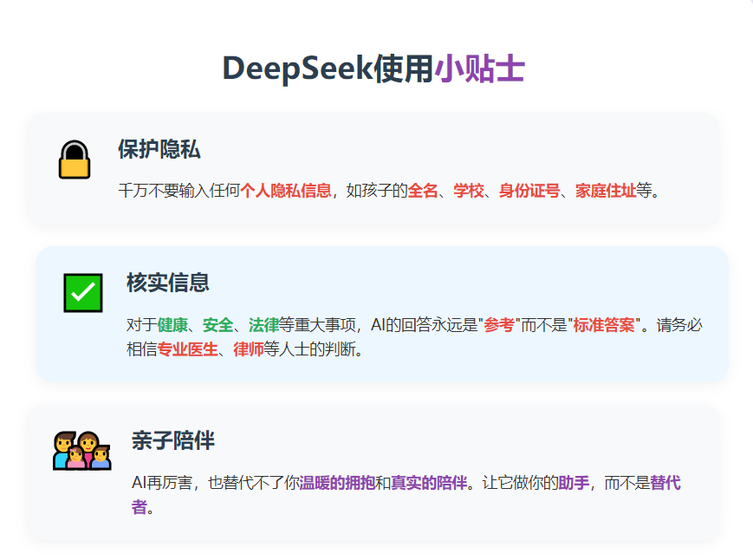Click the red text 身份证号
Screen dimensions: 753x560
pos(529,191)
